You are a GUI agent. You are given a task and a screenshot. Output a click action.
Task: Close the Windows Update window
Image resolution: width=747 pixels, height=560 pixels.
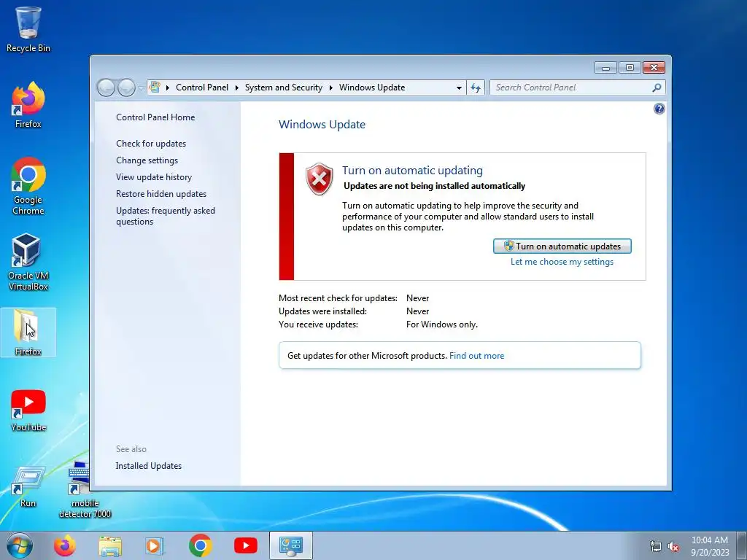tap(654, 68)
